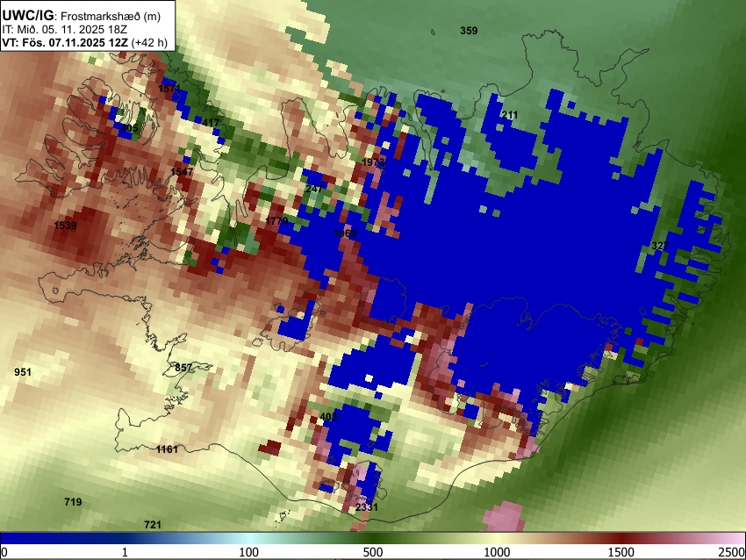The height and width of the screenshot is (560, 746).
Task: Click the 327 label in the east
Action: [660, 246]
